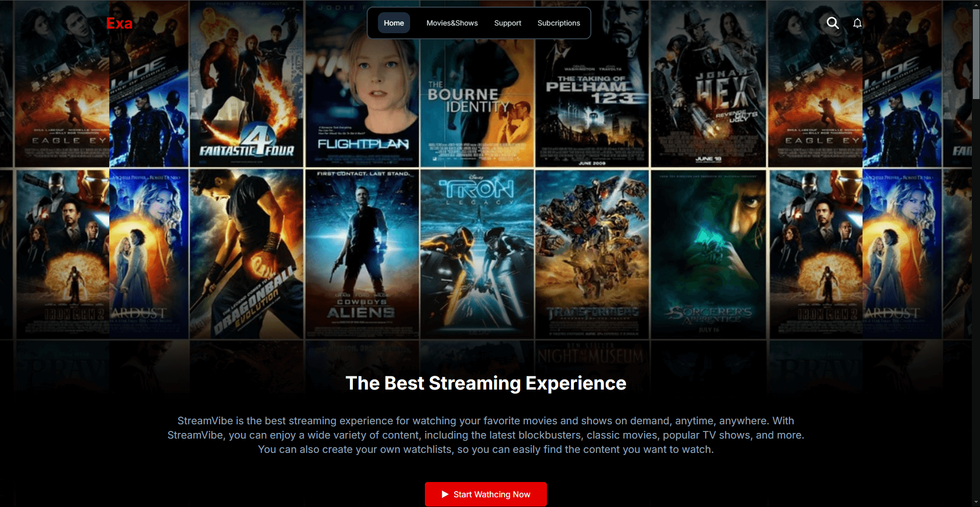This screenshot has width=980, height=507.
Task: Select the play triangle inside the red button
Action: pyautogui.click(x=444, y=494)
